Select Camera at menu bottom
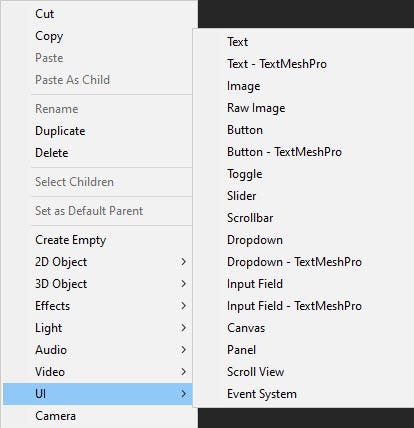 click(55, 416)
